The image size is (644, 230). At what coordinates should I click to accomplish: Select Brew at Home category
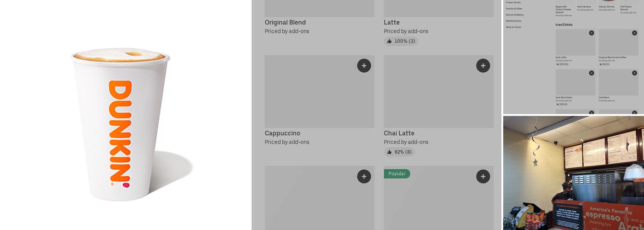(x=513, y=27)
